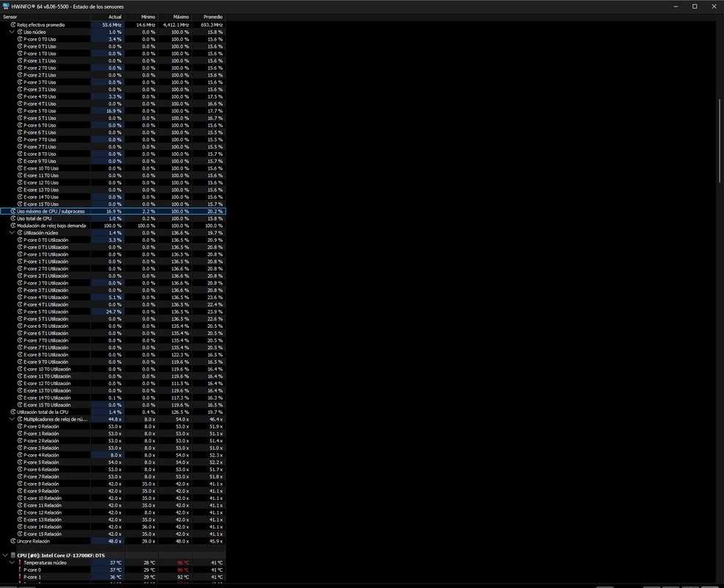The width and height of the screenshot is (724, 588).
Task: Select the P-core 6 T0 Utilización row
Action: 112,326
